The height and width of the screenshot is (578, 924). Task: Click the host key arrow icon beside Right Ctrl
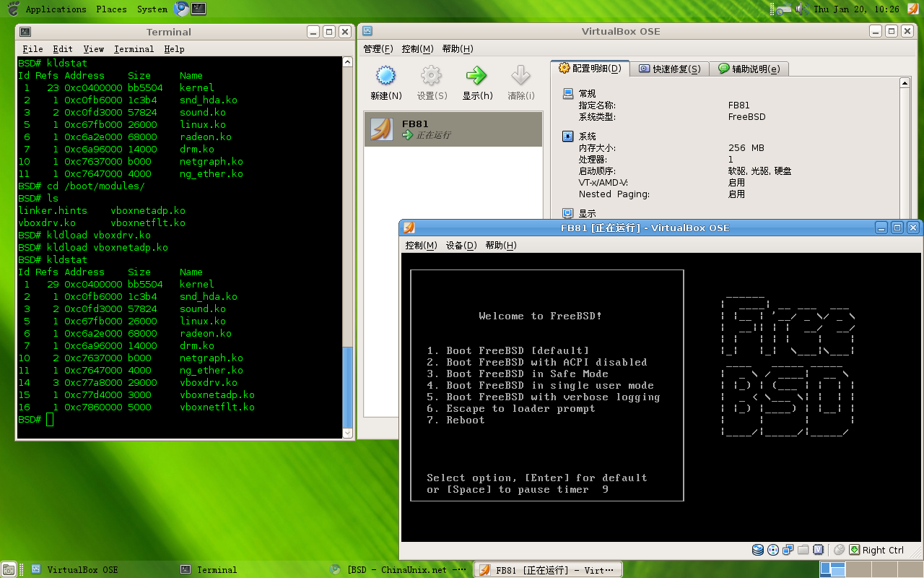point(855,550)
